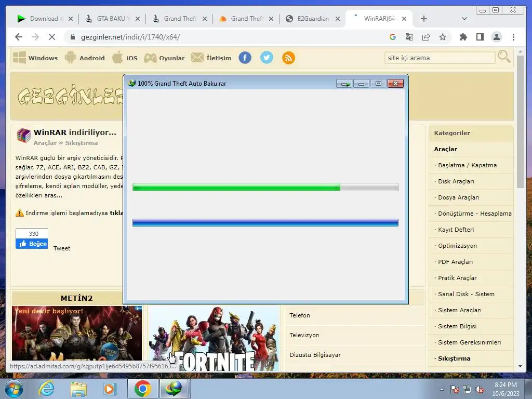532x399 pixels.
Task: Open the Chrome profile avatar
Action: (496, 37)
